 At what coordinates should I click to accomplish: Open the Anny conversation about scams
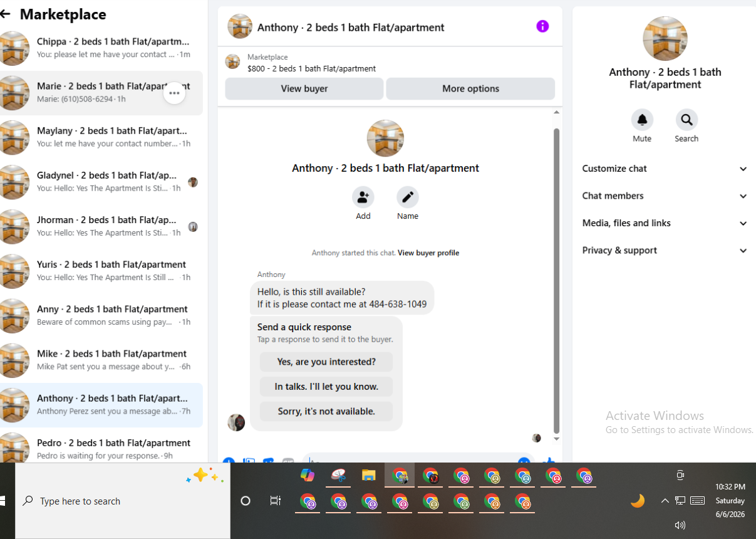(101, 315)
